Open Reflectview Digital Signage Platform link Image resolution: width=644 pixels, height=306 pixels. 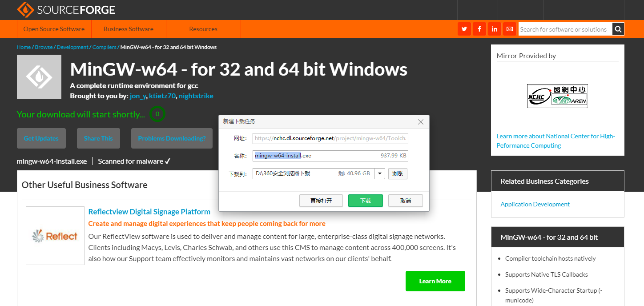(149, 212)
